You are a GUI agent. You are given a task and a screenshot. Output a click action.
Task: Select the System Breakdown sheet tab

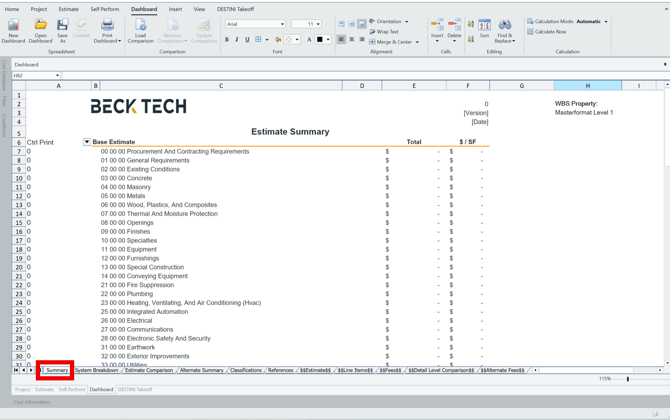[96, 370]
